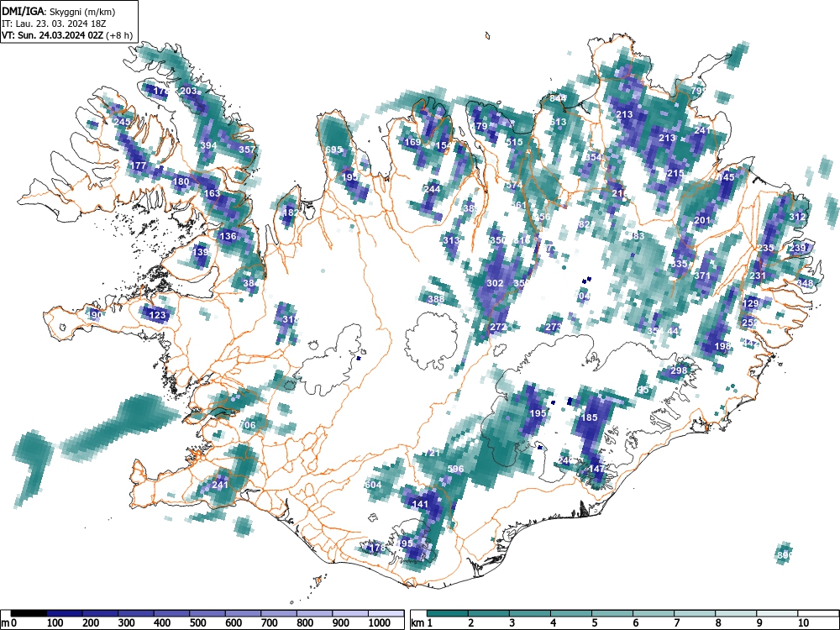840x630 pixels.
Task: Click the '201' visibility value in the east
Action: (x=701, y=220)
